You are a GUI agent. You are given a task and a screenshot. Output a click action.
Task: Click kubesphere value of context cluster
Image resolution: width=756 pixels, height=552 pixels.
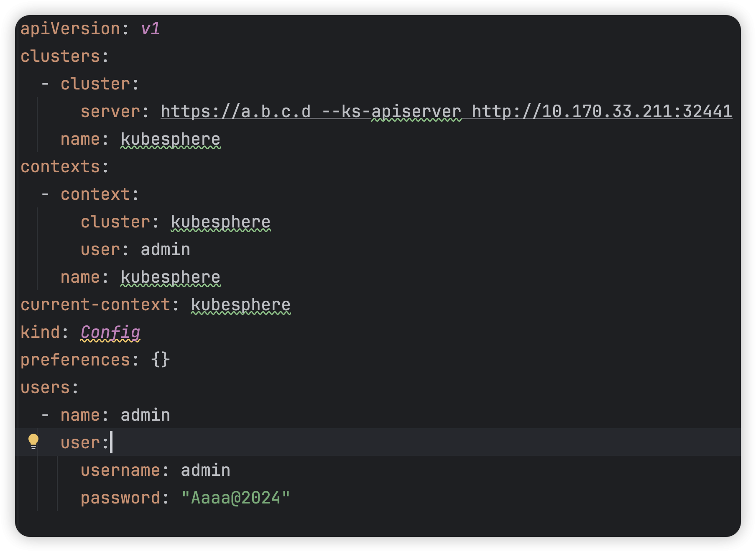(x=221, y=222)
